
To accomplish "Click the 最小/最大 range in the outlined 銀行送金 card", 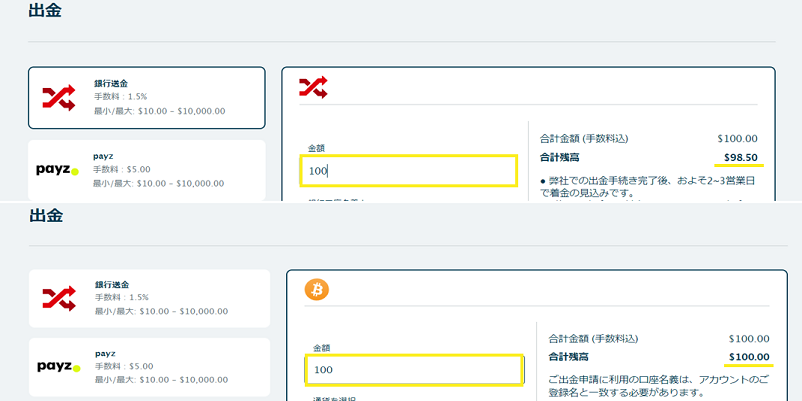I will click(x=159, y=111).
